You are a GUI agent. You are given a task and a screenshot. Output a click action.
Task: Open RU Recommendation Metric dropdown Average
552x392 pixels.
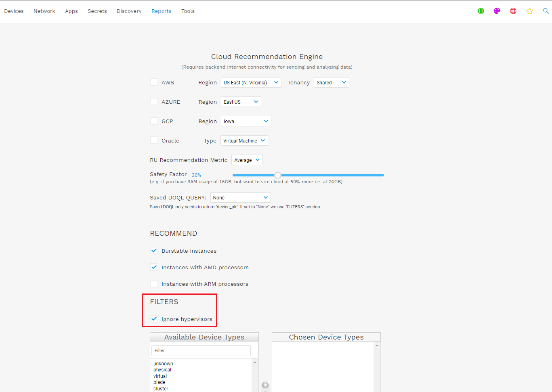[247, 160]
